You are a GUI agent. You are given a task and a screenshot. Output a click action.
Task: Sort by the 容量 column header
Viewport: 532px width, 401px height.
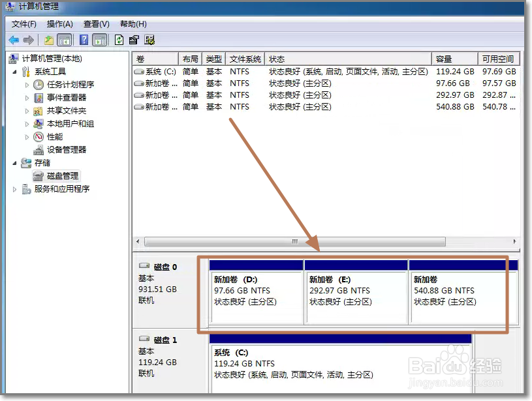(455, 59)
